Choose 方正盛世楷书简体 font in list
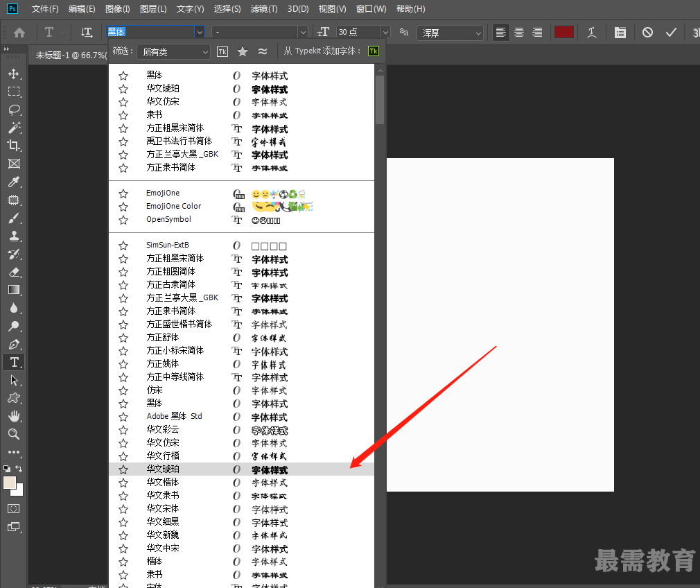The image size is (700, 588). (x=241, y=325)
